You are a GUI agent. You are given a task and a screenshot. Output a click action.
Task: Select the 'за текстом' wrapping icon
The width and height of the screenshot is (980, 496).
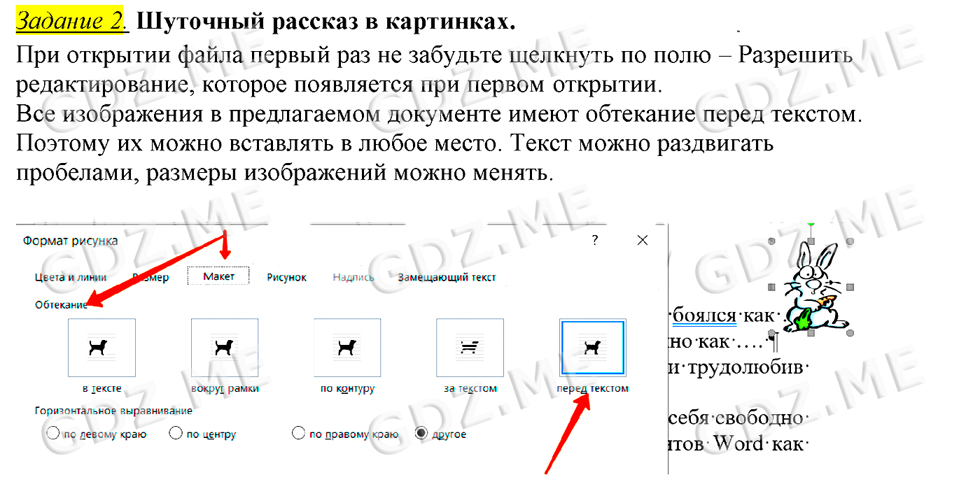(x=470, y=348)
